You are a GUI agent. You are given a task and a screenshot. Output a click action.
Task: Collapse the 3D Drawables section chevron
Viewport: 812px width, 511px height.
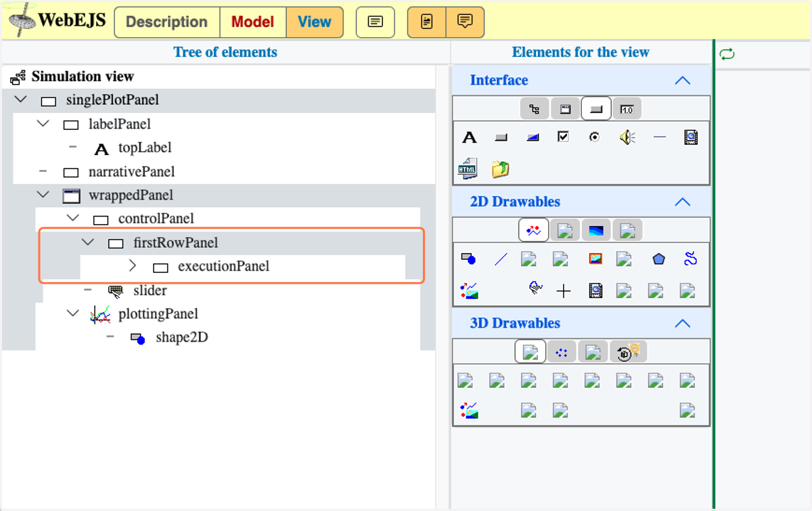683,324
